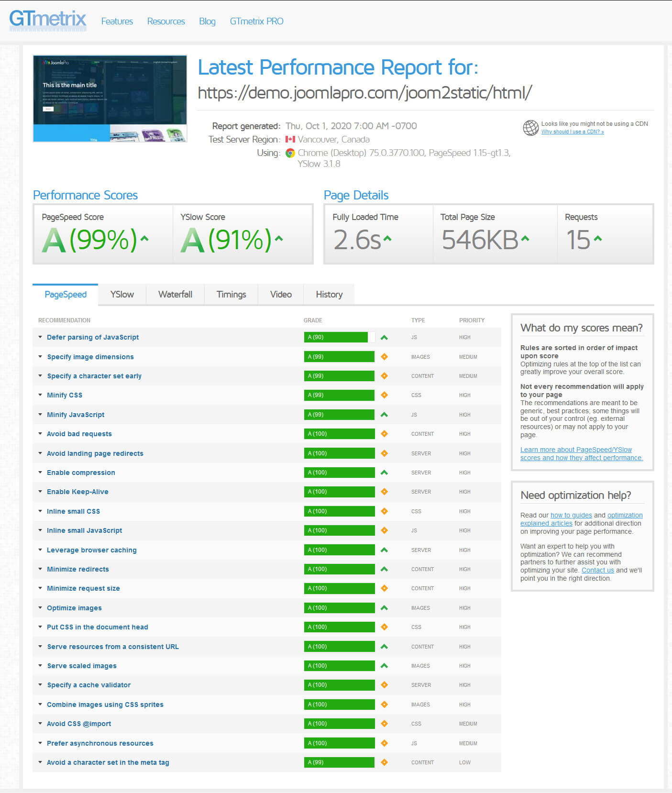This screenshot has width=672, height=793.
Task: Open the GTmetrix PRO page
Action: (x=256, y=21)
